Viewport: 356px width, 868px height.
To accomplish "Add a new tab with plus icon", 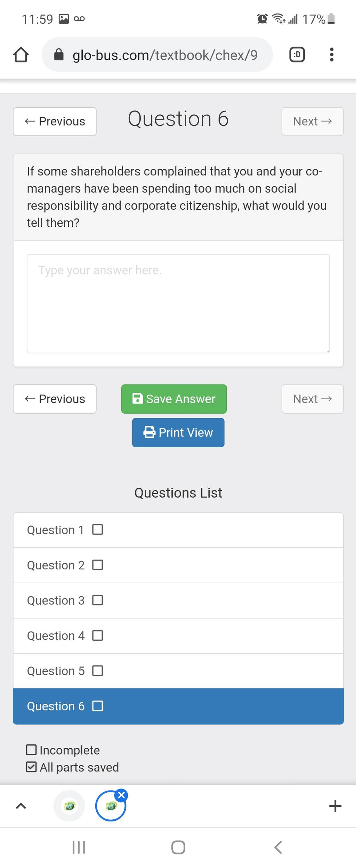I will pos(335,806).
